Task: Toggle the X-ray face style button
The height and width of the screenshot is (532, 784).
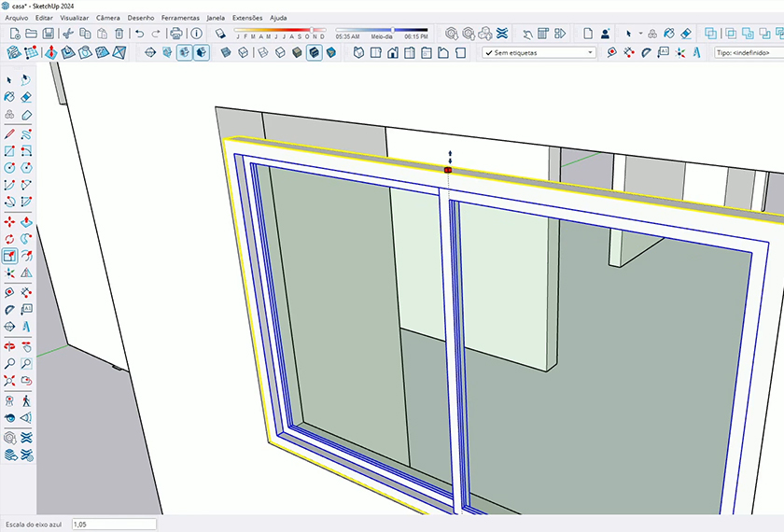Action: 228,53
